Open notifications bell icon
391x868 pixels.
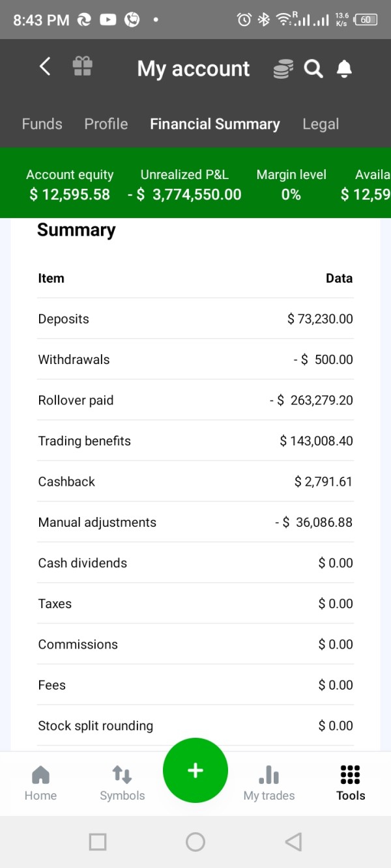point(344,68)
